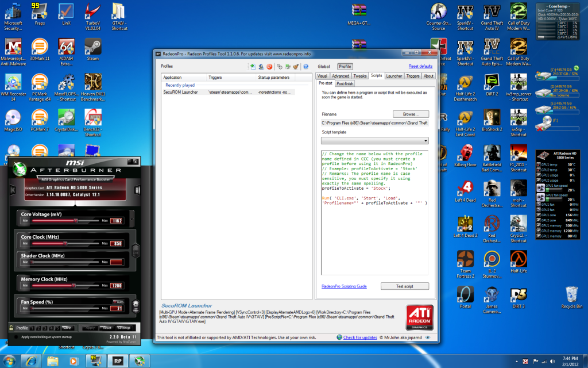This screenshot has height=368, width=588.
Task: Select the Killing Floor desktop icon
Action: point(465,156)
